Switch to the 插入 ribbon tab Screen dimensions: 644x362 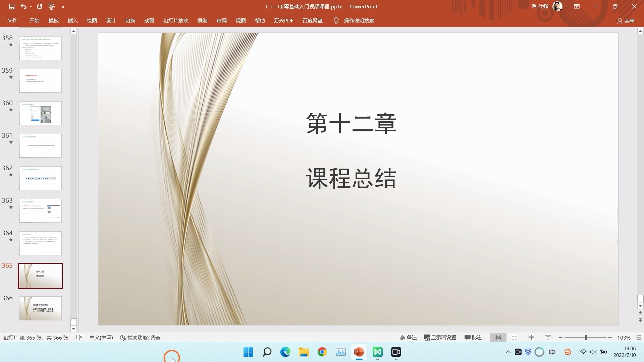pos(72,20)
